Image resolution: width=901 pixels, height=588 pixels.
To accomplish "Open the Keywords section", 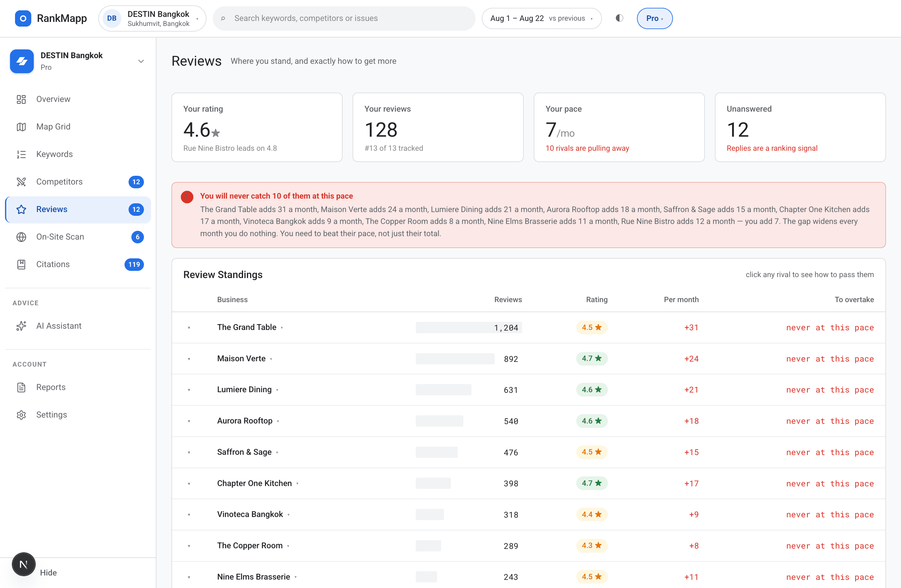I will [x=78, y=155].
